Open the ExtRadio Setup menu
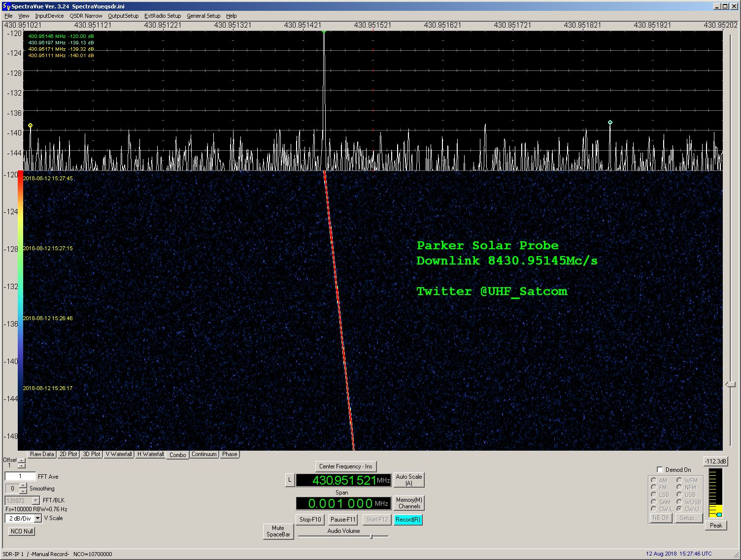 coord(163,16)
